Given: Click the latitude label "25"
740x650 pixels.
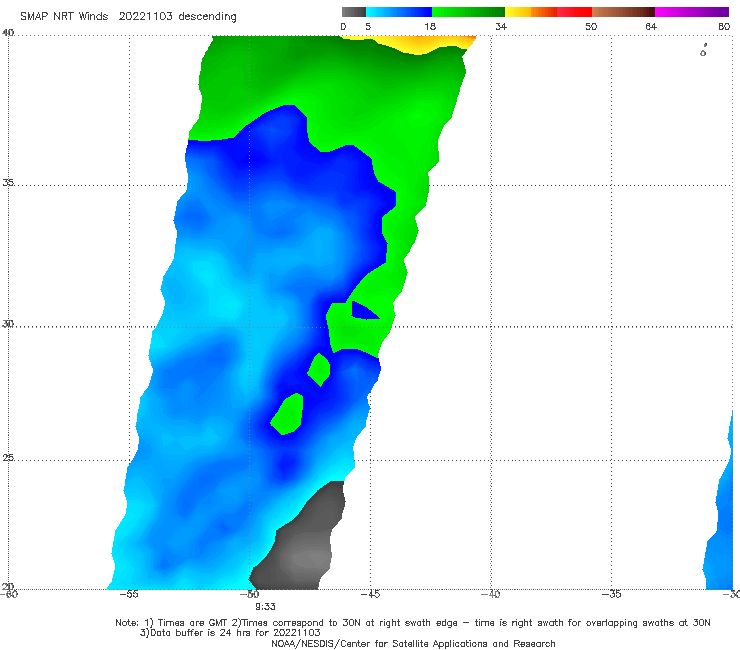Looking at the screenshot, I should 8,458.
